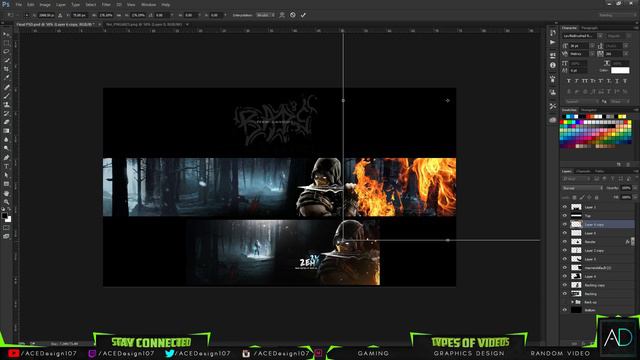
Task: Cancel the transform in the options bar
Action: tap(293, 15)
